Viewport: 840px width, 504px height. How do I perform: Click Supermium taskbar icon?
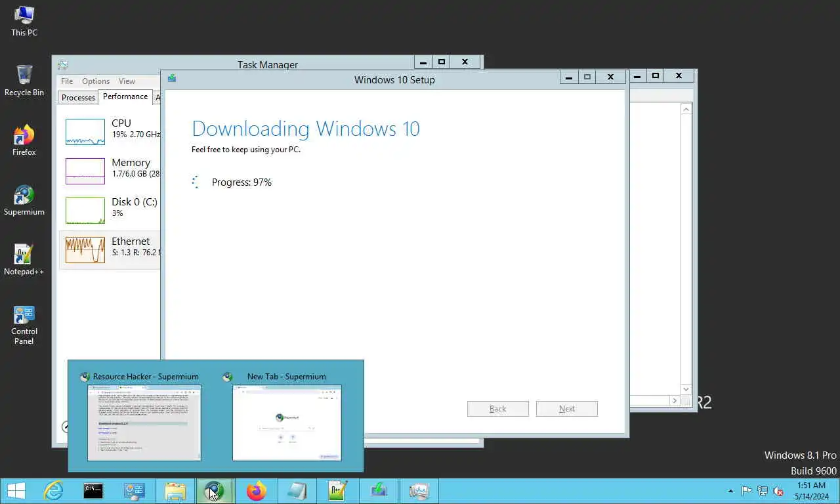click(215, 491)
